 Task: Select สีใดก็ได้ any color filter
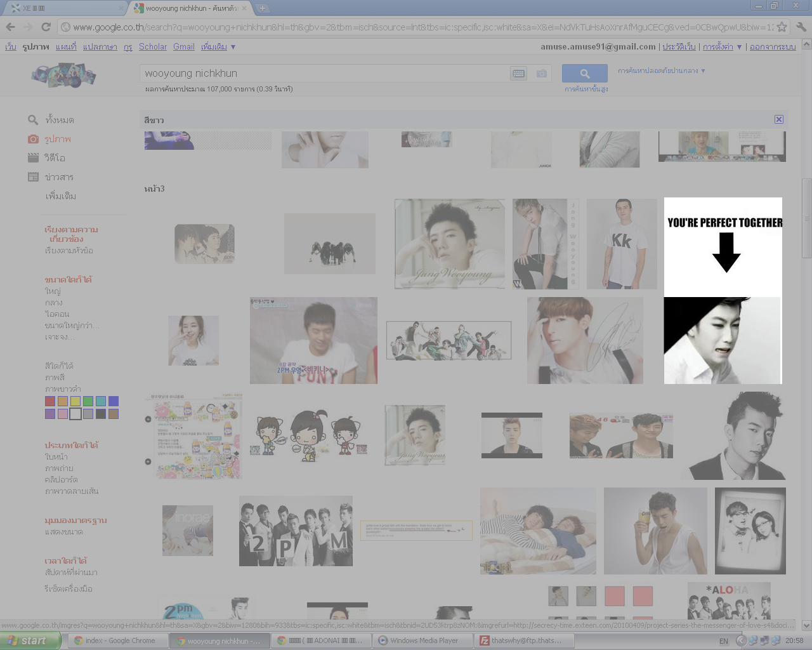(59, 366)
